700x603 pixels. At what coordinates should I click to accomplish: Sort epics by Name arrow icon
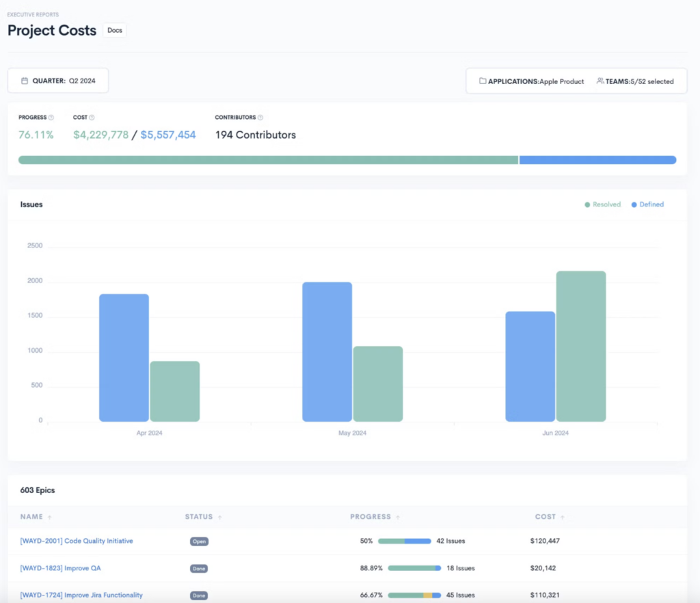[x=49, y=517]
